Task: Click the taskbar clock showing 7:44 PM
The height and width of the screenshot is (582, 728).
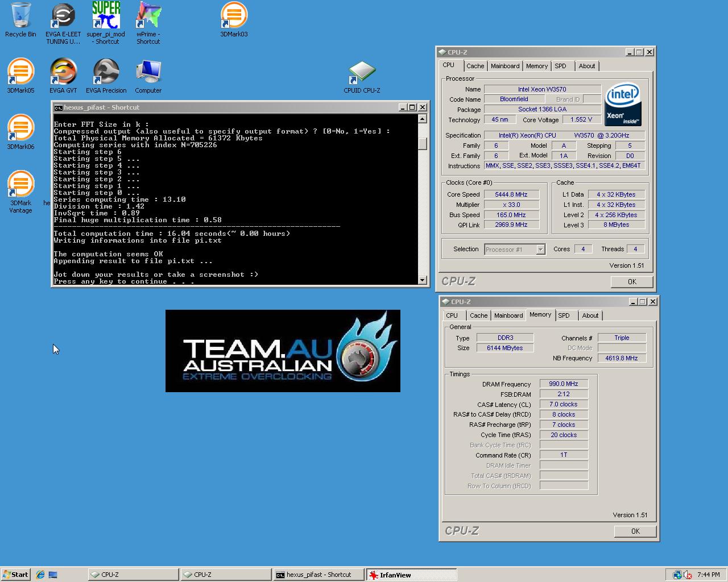Action: click(x=708, y=575)
